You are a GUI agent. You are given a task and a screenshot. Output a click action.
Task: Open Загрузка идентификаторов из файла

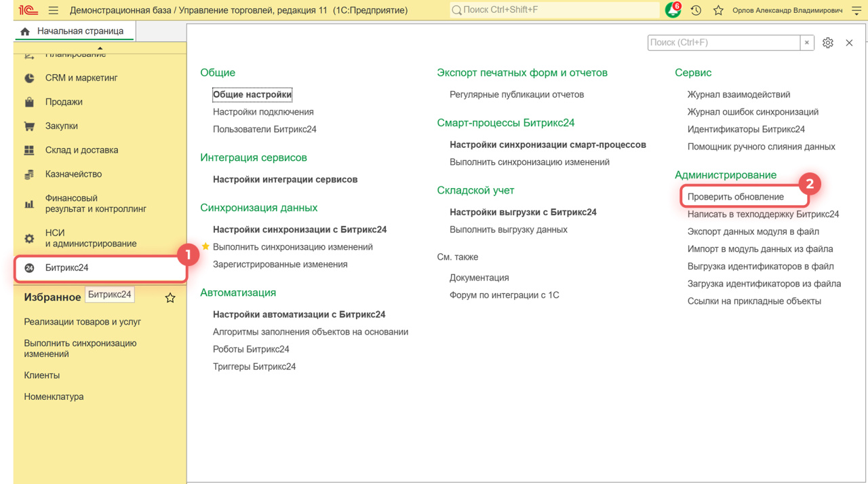764,284
